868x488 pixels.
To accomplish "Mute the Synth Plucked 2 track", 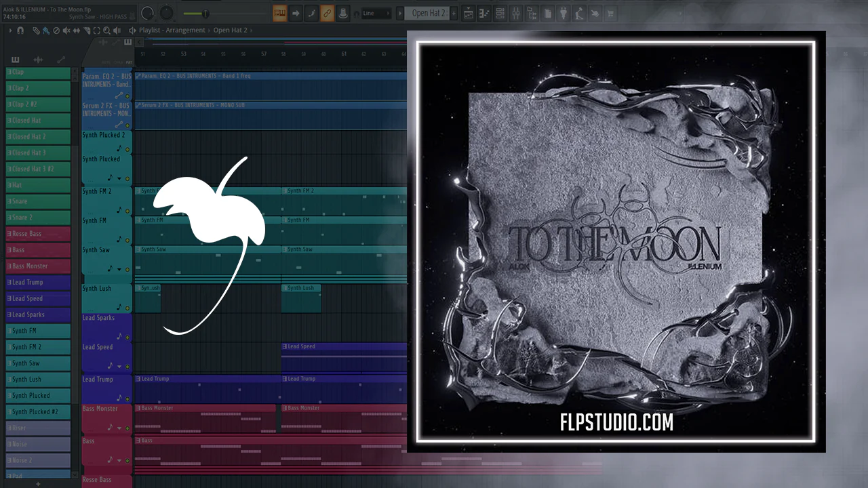I will (127, 149).
